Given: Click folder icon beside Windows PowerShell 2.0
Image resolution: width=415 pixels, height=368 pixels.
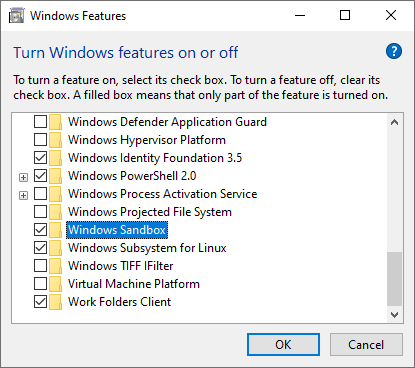Looking at the screenshot, I should coord(55,176).
